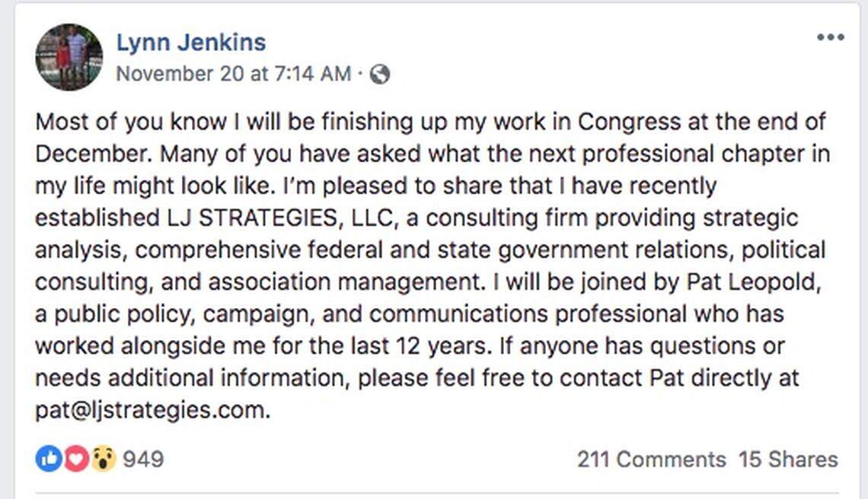Image resolution: width=868 pixels, height=499 pixels.
Task: Click the pat@ljstrategies.com email address
Action: (x=152, y=411)
